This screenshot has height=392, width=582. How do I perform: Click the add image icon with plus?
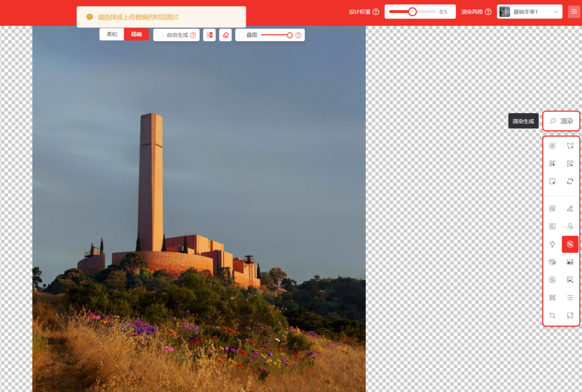coord(570,280)
